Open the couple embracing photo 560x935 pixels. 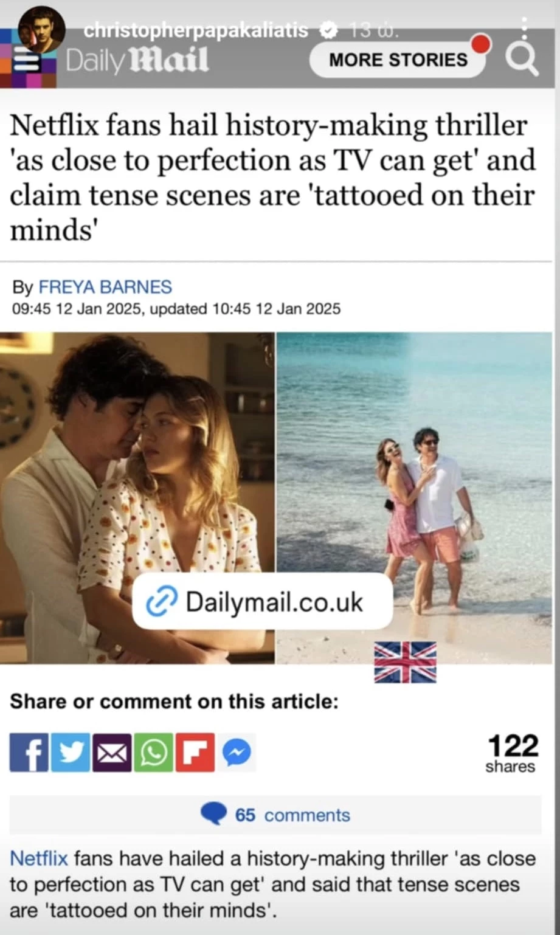[137, 498]
